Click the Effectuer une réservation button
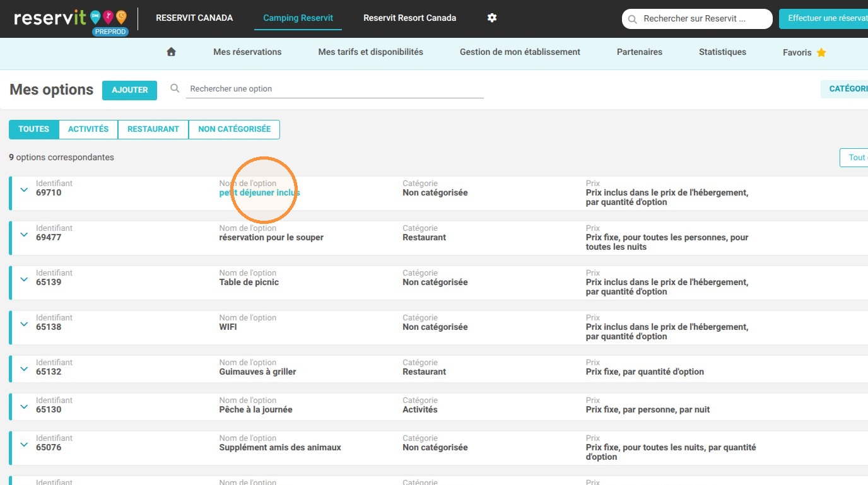Screen dimensions: 868x485 tap(824, 19)
